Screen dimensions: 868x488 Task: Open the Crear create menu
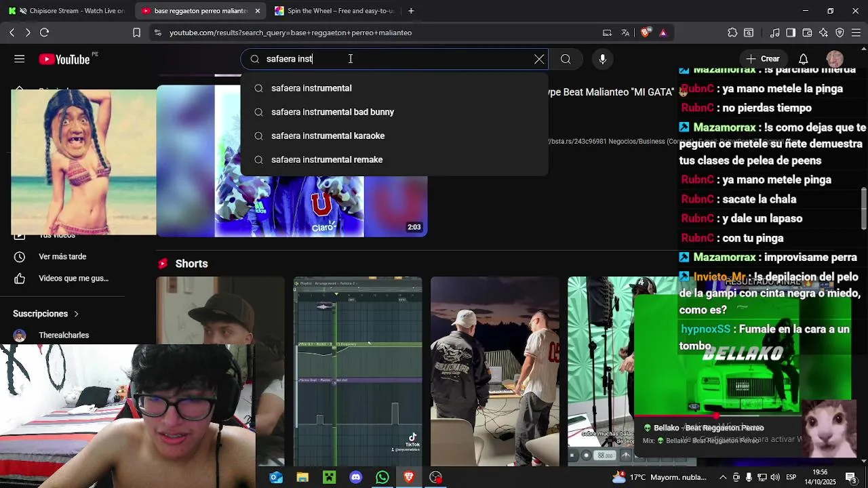tap(764, 59)
